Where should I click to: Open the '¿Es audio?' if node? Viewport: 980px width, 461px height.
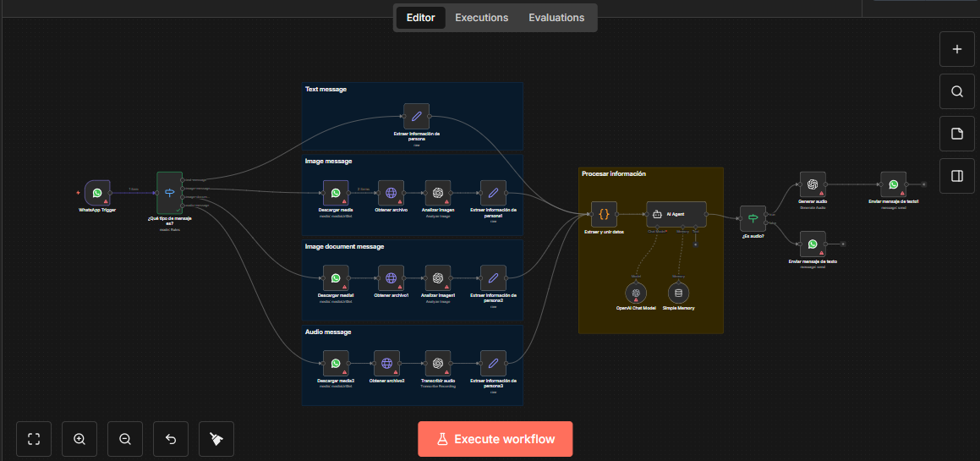(753, 218)
